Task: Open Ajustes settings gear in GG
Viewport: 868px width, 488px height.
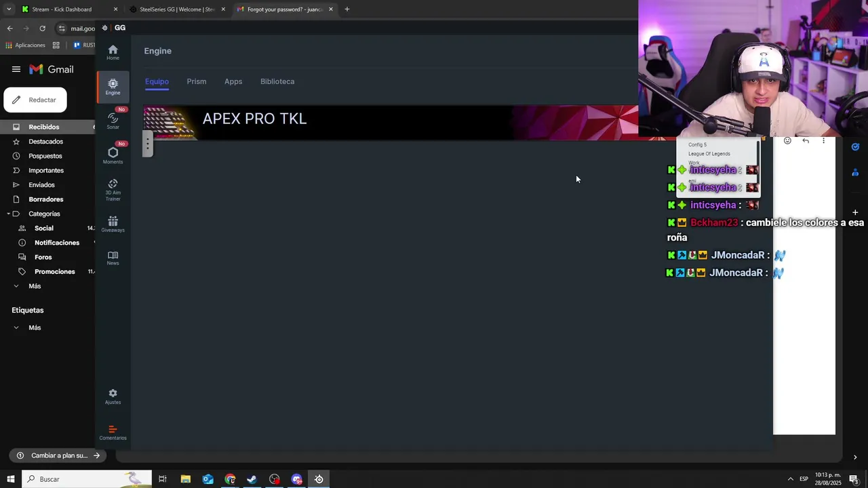Action: pos(113,396)
